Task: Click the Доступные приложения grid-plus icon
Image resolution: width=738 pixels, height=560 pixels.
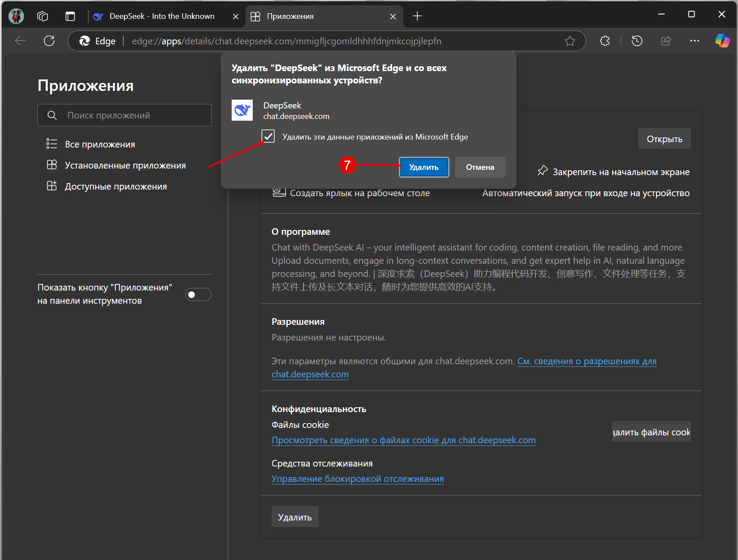Action: 52,186
